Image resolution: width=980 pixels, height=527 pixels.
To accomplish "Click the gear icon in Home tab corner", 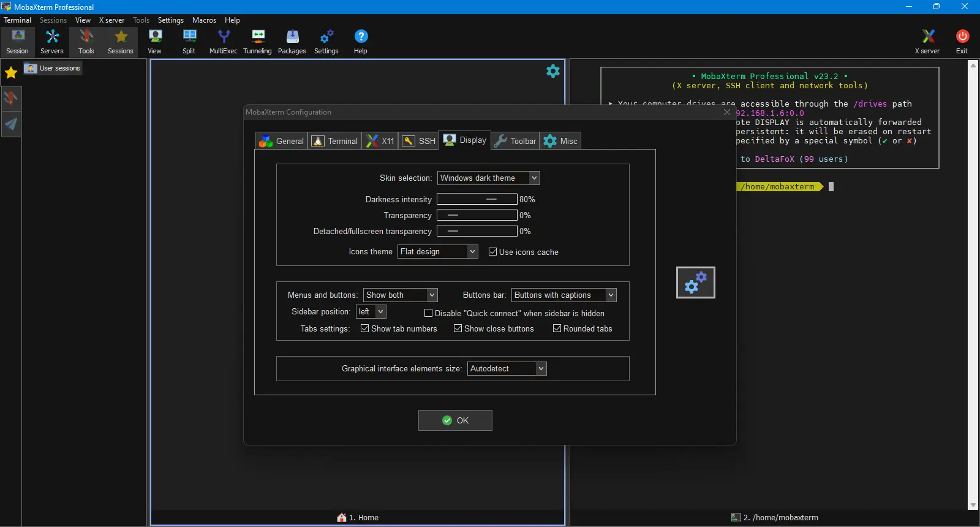I will 553,71.
